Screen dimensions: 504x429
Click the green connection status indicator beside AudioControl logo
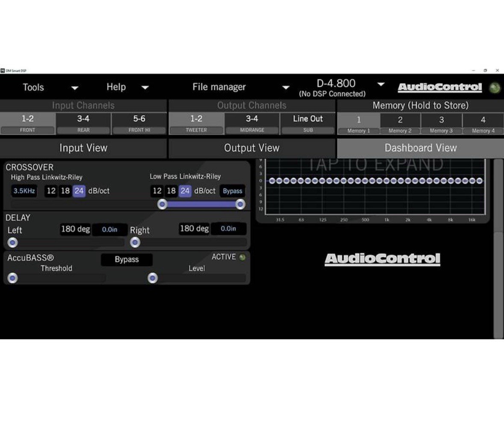[x=495, y=88]
